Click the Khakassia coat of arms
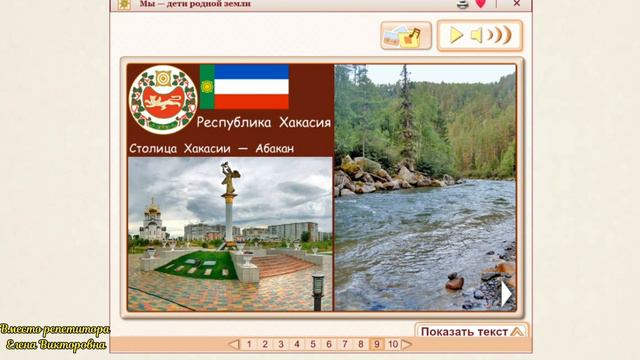Screen dimensions: 640x360 [163, 100]
